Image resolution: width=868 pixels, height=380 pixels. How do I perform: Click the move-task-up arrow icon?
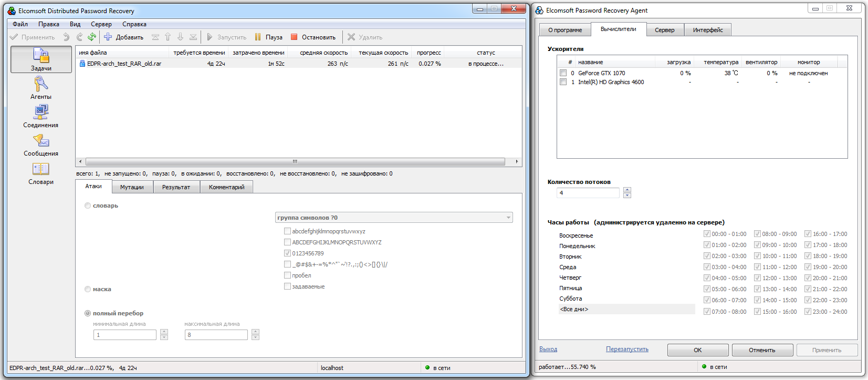tap(168, 37)
